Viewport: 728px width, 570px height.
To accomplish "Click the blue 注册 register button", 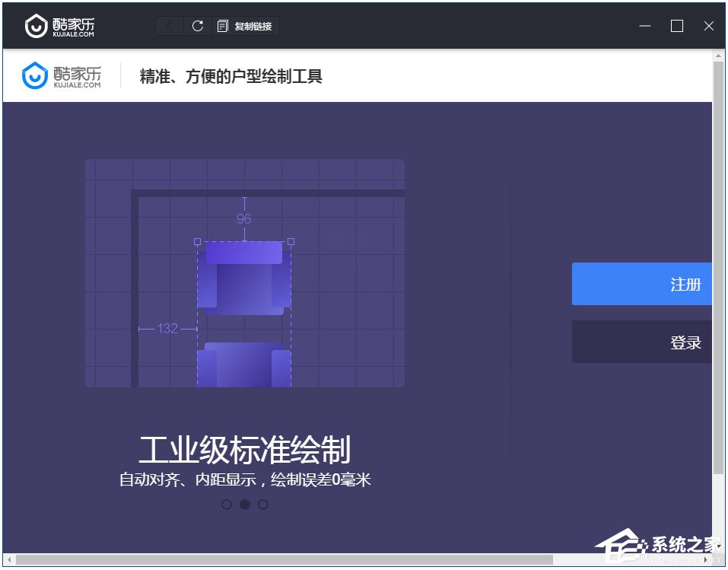I will (x=642, y=285).
